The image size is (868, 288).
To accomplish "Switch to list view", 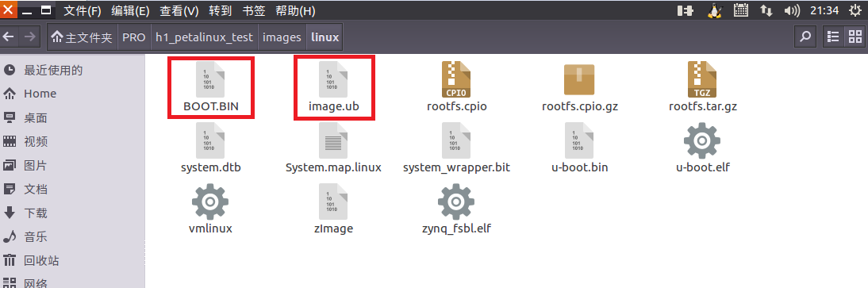I will (x=833, y=37).
